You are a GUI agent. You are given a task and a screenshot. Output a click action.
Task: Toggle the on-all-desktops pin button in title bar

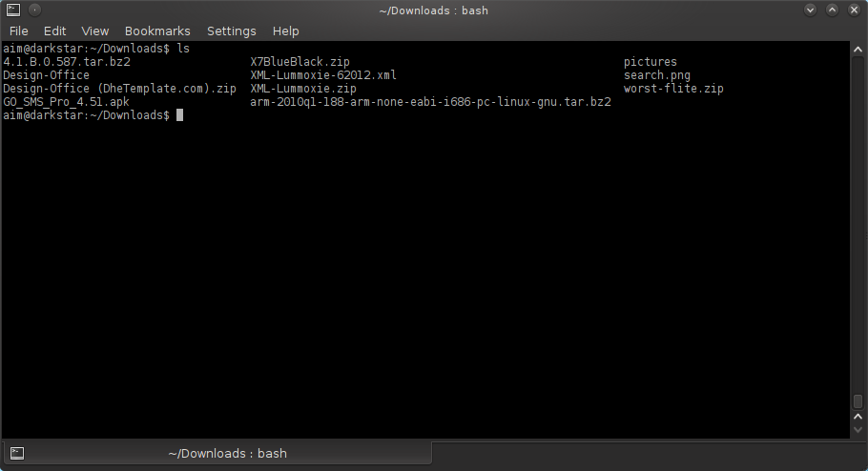[33, 10]
